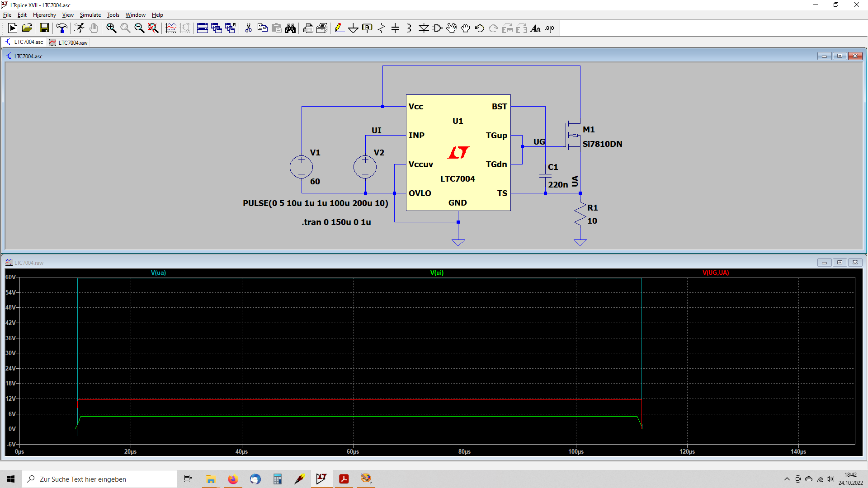Click the Windows Start button
The height and width of the screenshot is (488, 868).
11,479
